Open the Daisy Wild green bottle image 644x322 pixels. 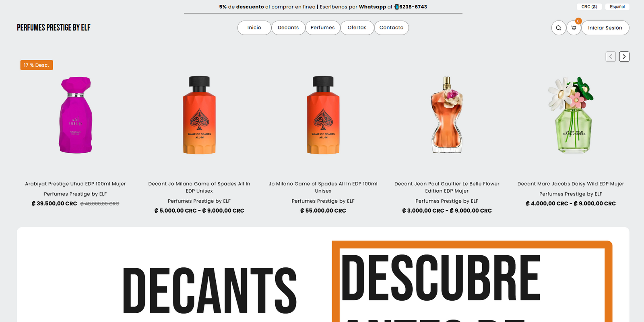click(x=571, y=115)
